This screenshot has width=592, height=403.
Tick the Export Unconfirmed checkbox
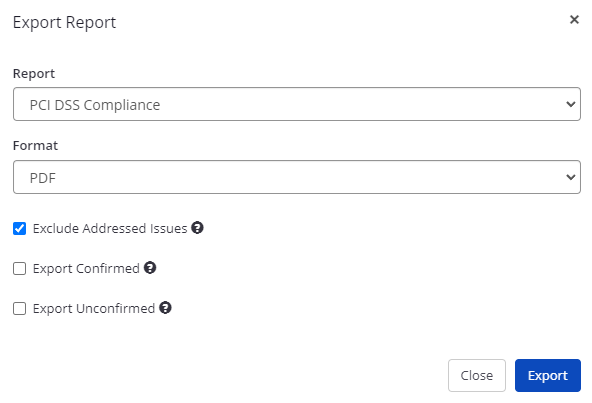pos(20,309)
